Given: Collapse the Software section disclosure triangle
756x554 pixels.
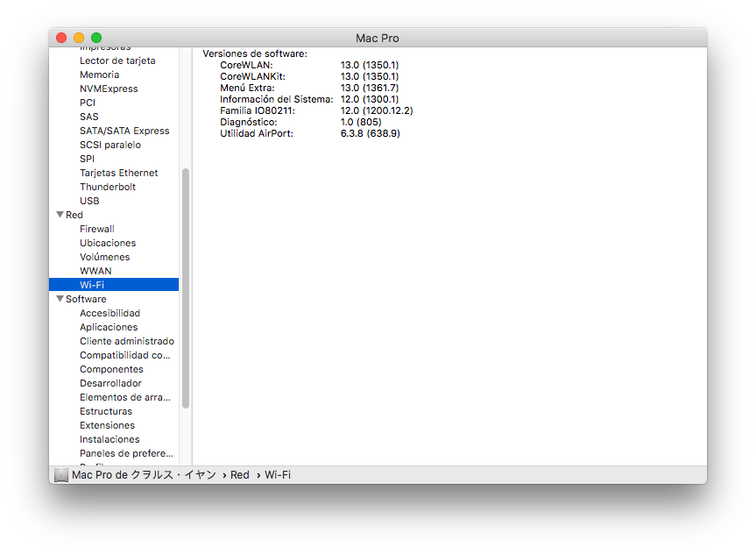Looking at the screenshot, I should tap(60, 299).
